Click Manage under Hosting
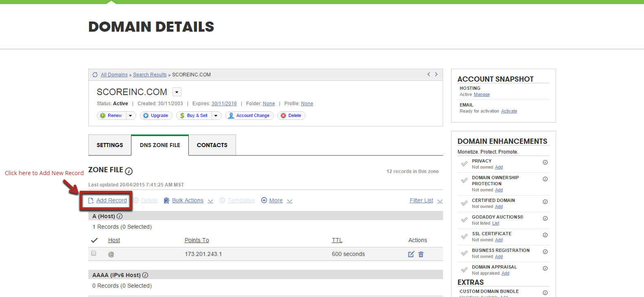The image size is (644, 297). click(x=482, y=94)
